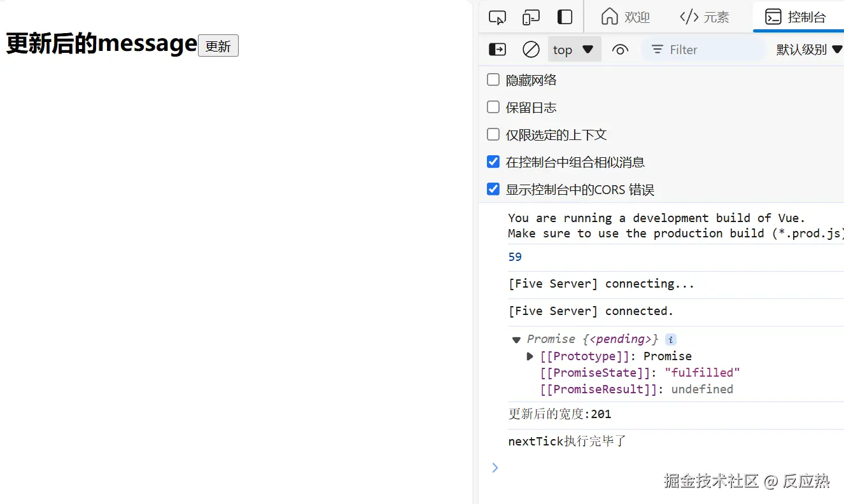The width and height of the screenshot is (844, 504).
Task: Open live expression eye icon
Action: pos(620,50)
